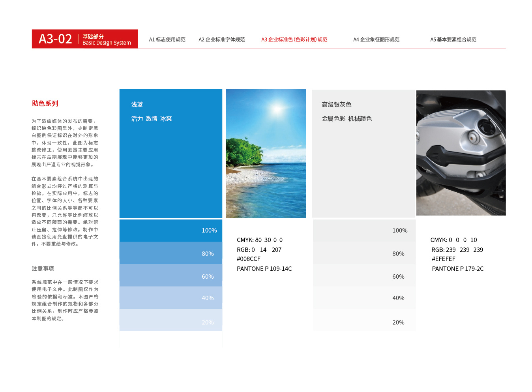The width and height of the screenshot is (532, 392).
Task: Click the paragraph starting 为了适应媒体的发布的需要
Action: 65,143
